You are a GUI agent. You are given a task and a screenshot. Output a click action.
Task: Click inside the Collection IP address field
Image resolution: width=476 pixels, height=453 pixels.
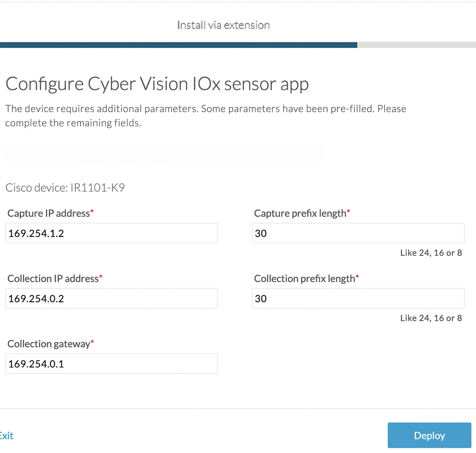point(111,298)
